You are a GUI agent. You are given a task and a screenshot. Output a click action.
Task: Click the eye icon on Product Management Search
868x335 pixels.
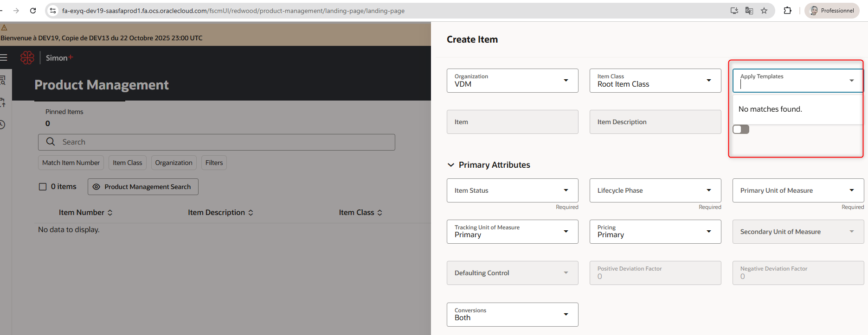coord(96,187)
